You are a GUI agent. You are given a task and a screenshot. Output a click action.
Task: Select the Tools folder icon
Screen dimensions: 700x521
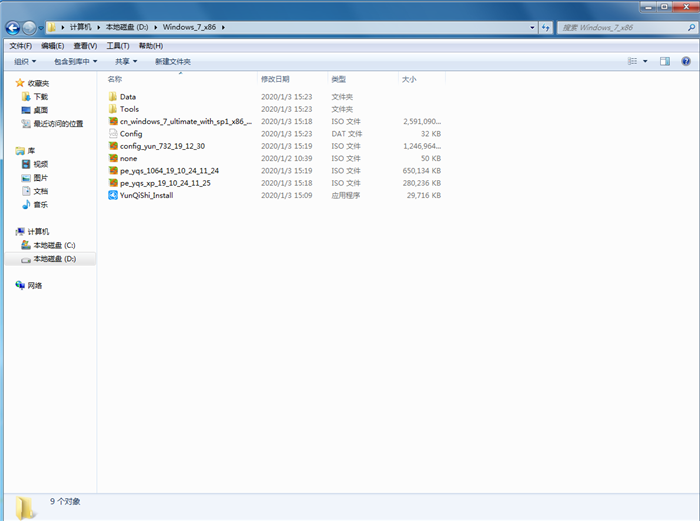(113, 109)
